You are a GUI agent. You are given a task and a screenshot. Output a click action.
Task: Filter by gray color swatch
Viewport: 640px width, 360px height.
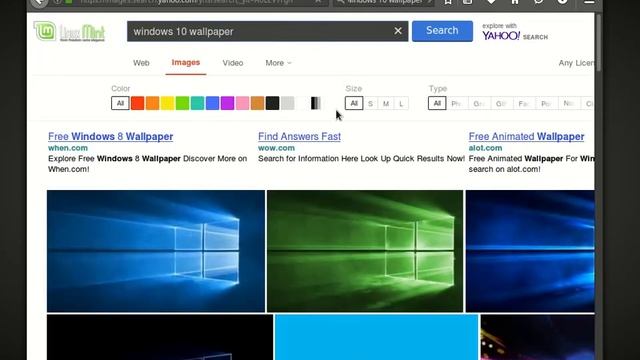point(287,103)
